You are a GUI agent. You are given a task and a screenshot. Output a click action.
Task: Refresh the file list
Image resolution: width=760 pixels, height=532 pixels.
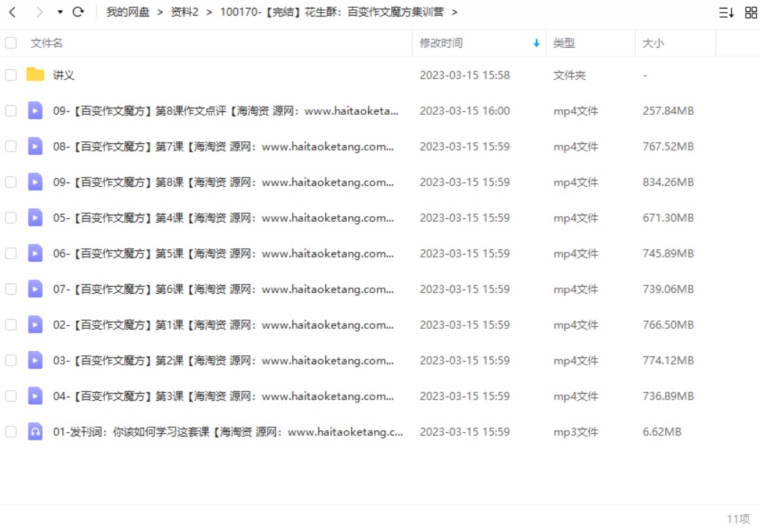[78, 12]
